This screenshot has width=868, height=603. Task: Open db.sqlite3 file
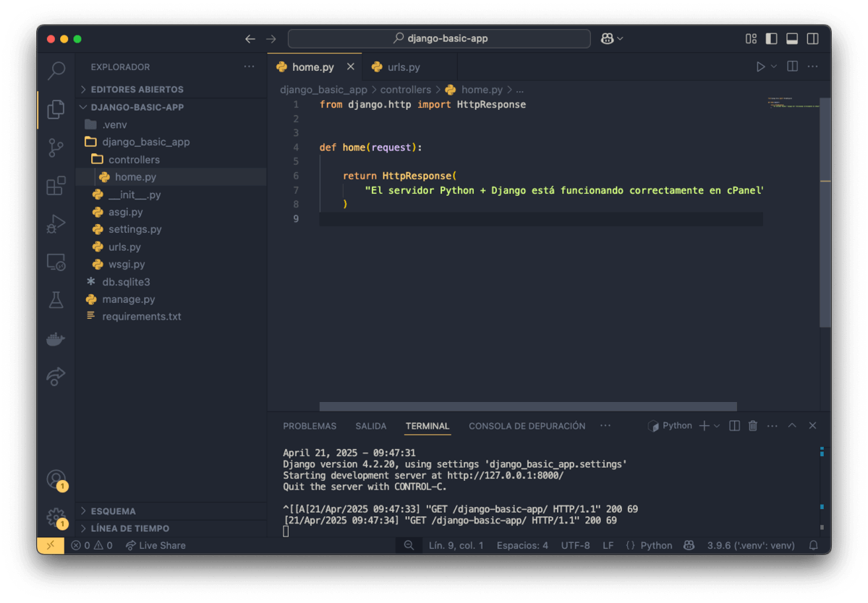pyautogui.click(x=171, y=282)
